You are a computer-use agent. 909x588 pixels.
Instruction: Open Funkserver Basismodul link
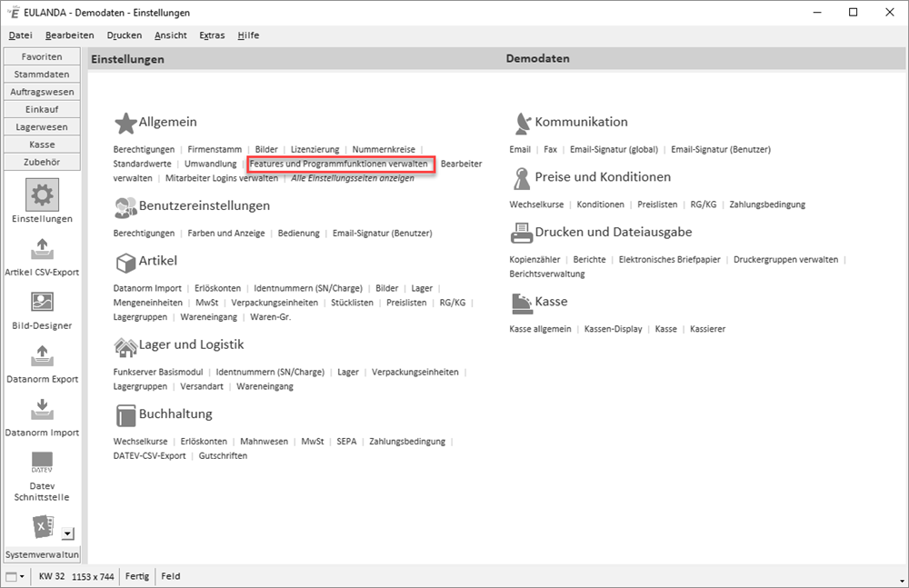[x=158, y=373]
